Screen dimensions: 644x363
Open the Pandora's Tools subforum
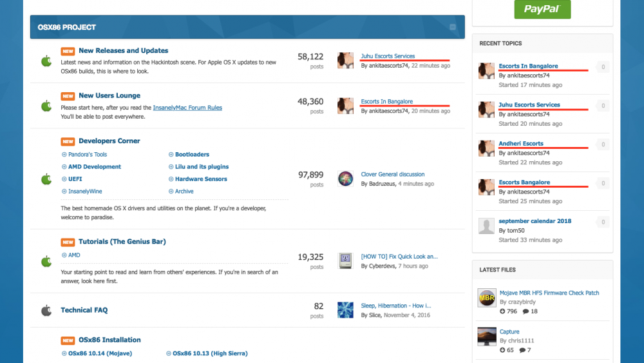[x=88, y=154]
